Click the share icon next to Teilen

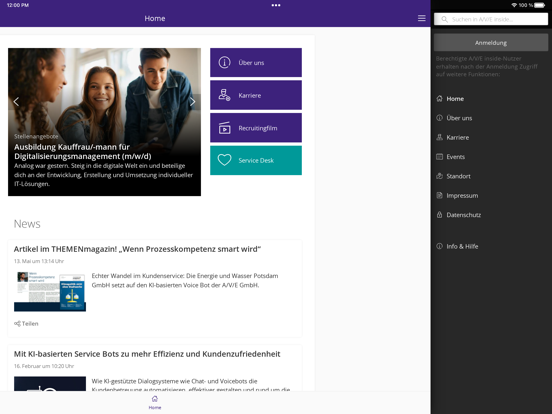pyautogui.click(x=17, y=324)
